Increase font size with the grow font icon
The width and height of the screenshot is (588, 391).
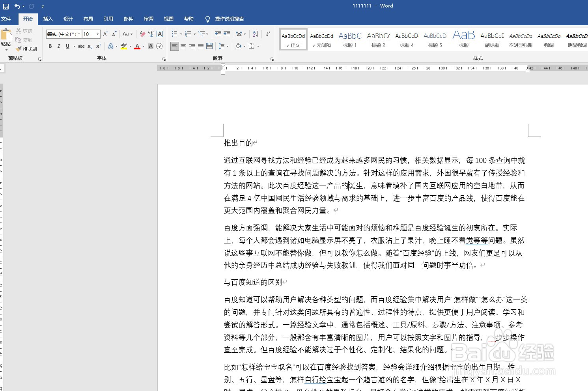coord(105,34)
